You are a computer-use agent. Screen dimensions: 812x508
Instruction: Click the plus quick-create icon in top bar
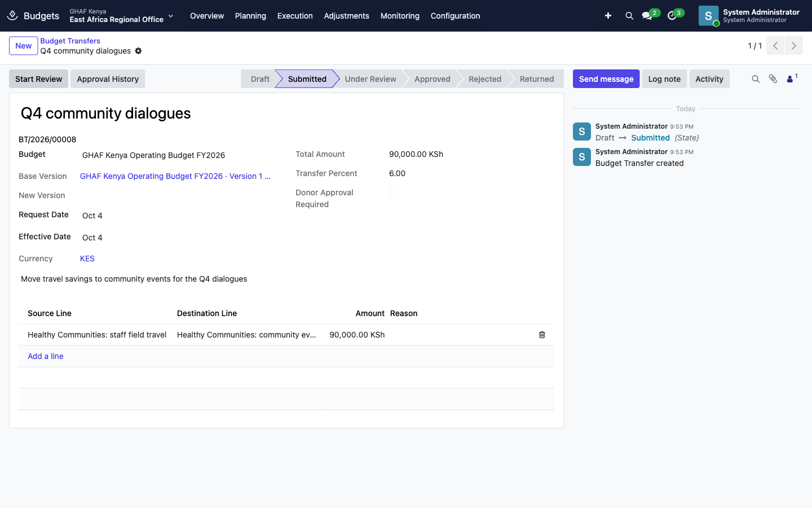(x=608, y=16)
